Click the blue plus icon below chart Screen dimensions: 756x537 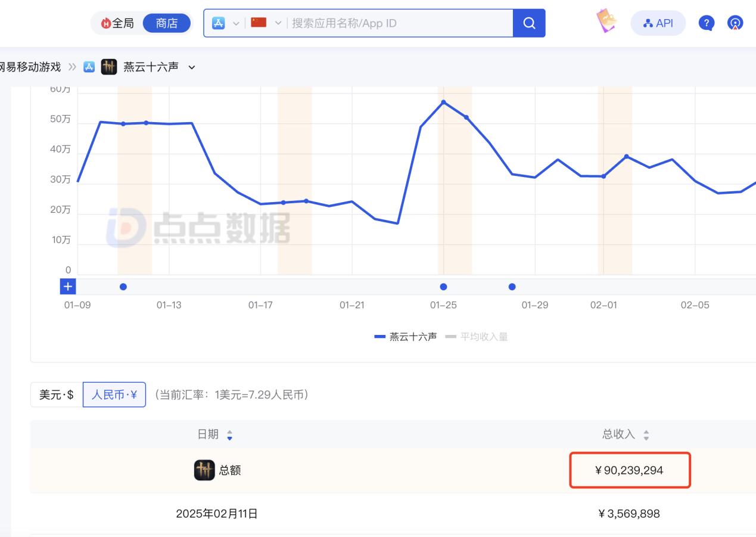[68, 287]
